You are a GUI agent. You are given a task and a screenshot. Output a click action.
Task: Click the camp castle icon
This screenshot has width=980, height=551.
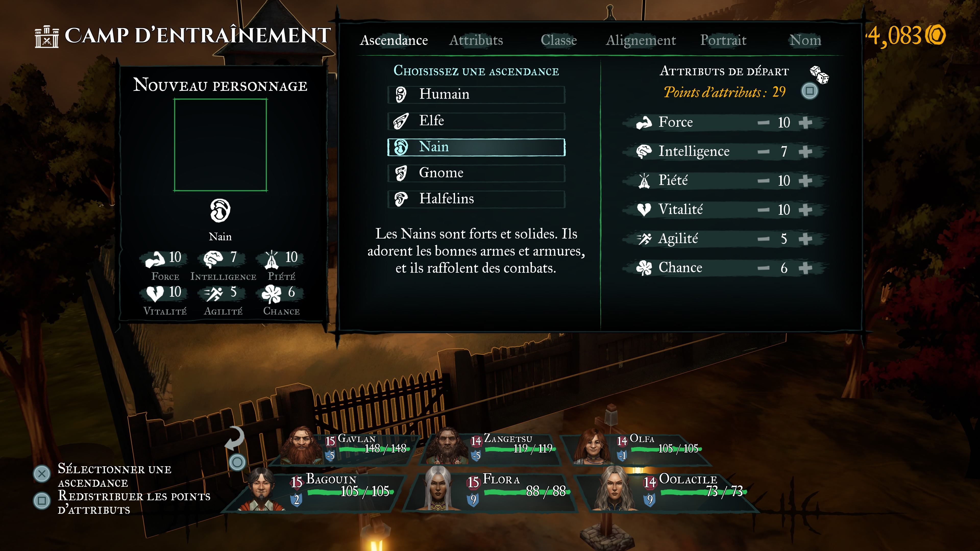47,36
